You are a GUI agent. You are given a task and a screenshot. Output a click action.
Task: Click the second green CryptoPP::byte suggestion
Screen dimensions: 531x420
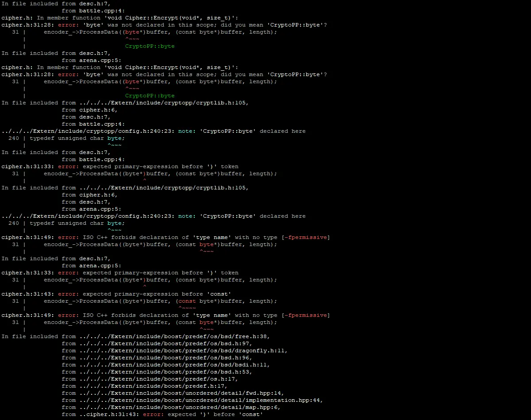[150, 96]
